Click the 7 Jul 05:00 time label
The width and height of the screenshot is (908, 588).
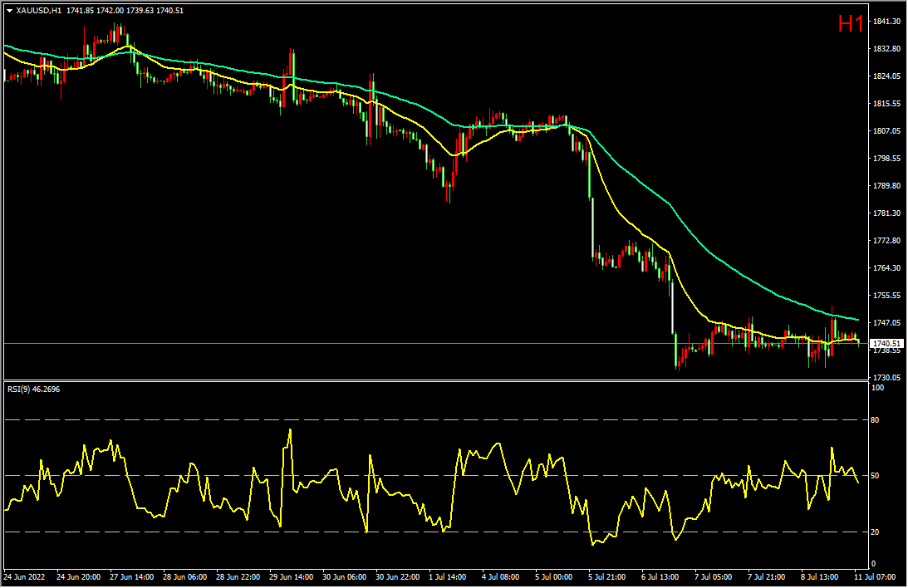pyautogui.click(x=714, y=577)
